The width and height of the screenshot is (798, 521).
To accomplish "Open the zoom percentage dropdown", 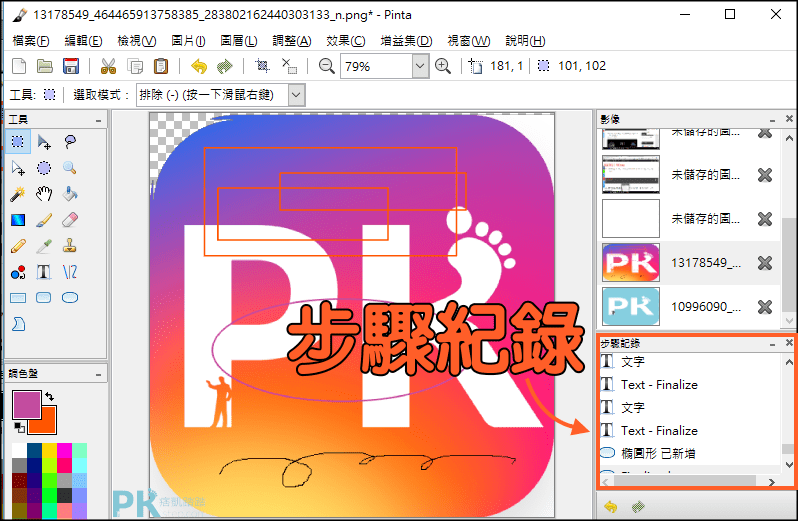I will pyautogui.click(x=420, y=66).
